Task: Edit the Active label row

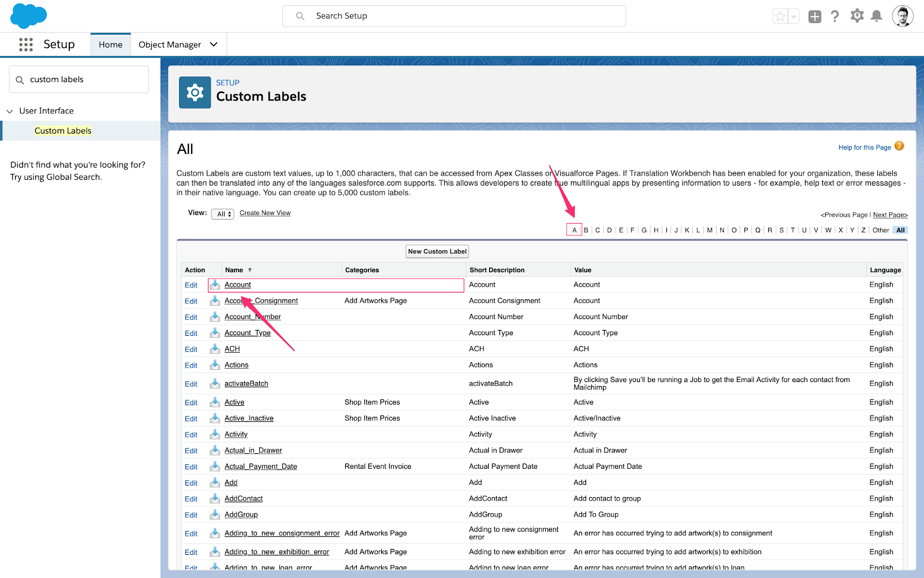Action: (x=191, y=402)
